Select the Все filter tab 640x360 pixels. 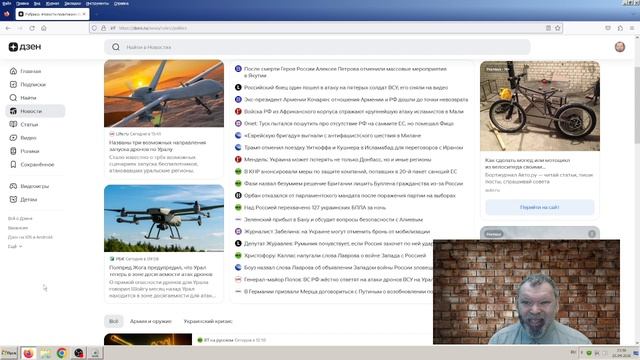click(113, 322)
